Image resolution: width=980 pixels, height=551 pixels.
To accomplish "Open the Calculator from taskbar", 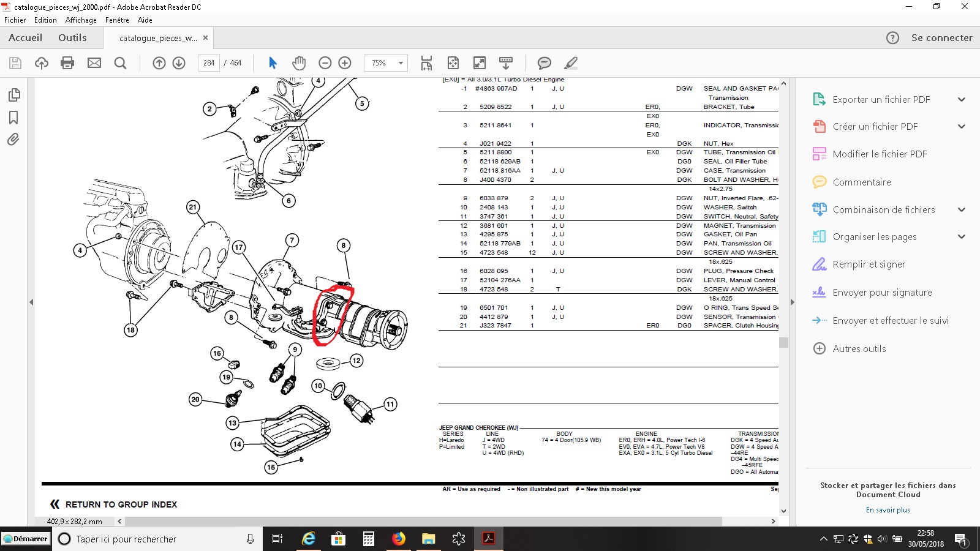I will [369, 539].
